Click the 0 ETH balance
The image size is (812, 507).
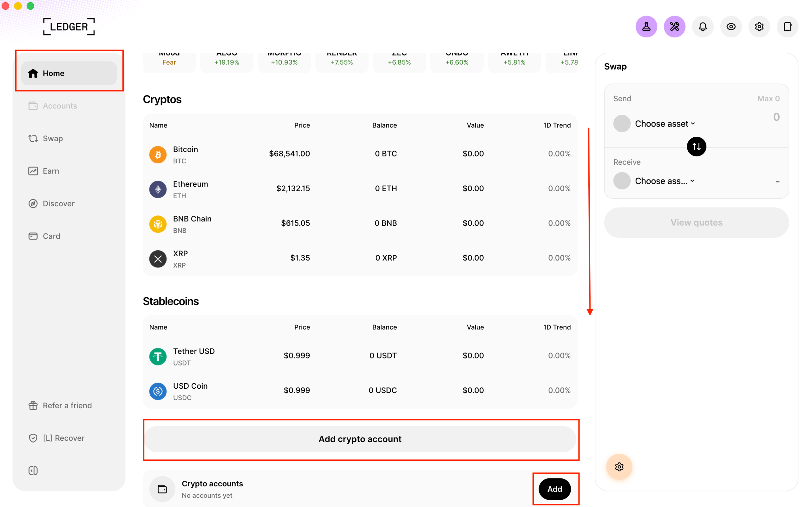(386, 188)
